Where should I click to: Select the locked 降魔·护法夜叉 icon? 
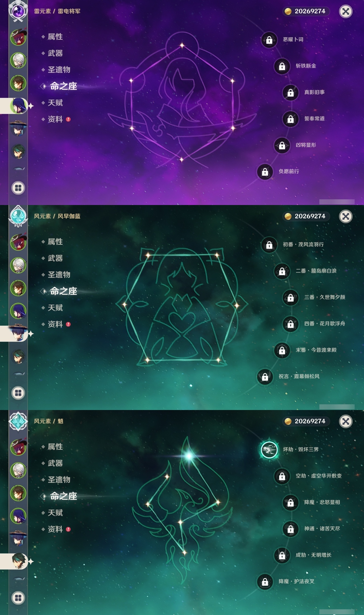click(x=265, y=582)
